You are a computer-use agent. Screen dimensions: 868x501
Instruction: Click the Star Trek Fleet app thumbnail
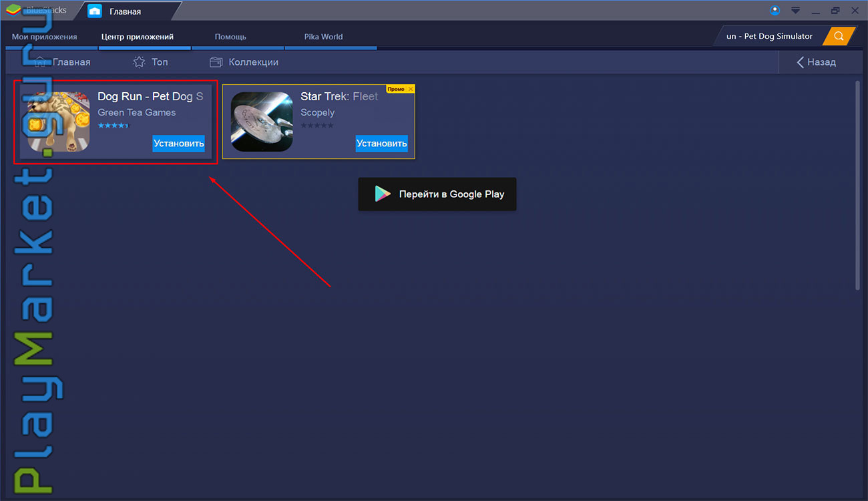[x=262, y=122]
